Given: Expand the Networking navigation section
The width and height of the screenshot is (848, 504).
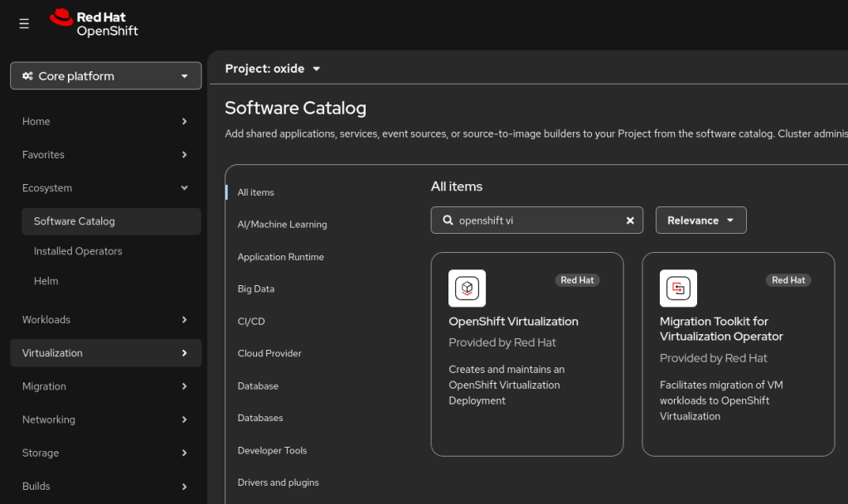Looking at the screenshot, I should tap(105, 419).
